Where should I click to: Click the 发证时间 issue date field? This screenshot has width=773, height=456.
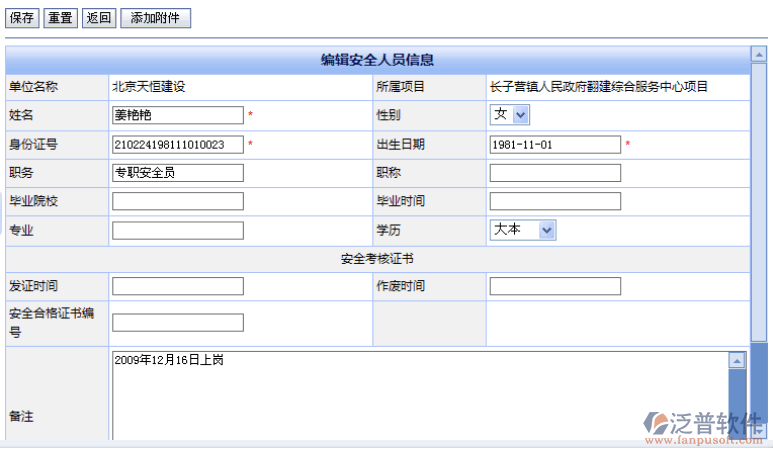tap(178, 286)
